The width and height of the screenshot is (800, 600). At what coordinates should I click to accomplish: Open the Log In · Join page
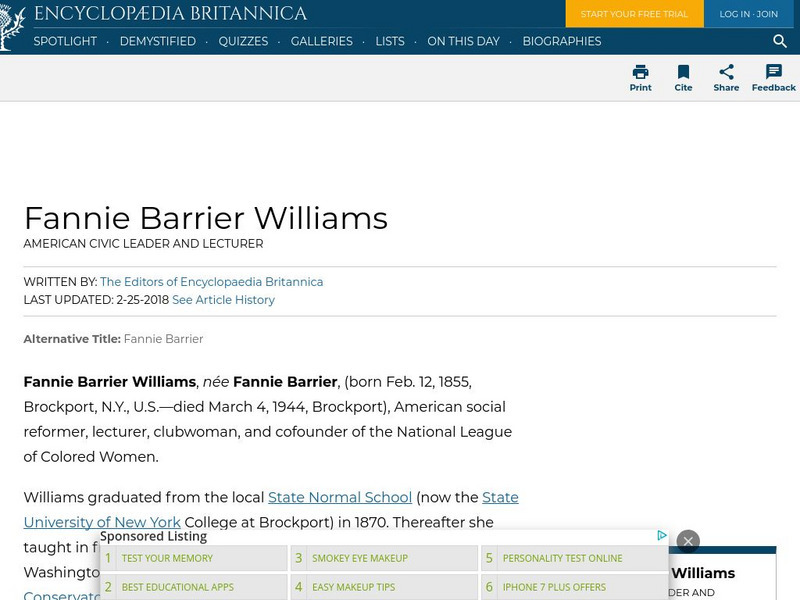click(x=747, y=15)
